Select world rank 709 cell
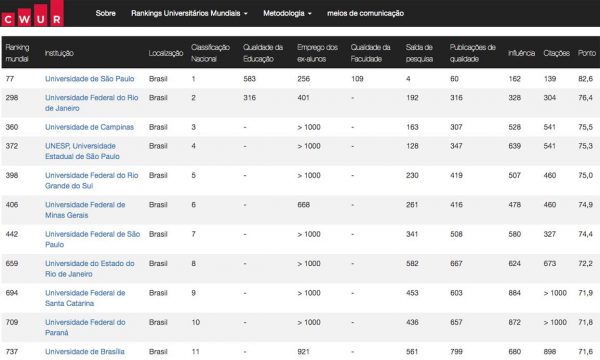The height and width of the screenshot is (360, 600). [11, 322]
